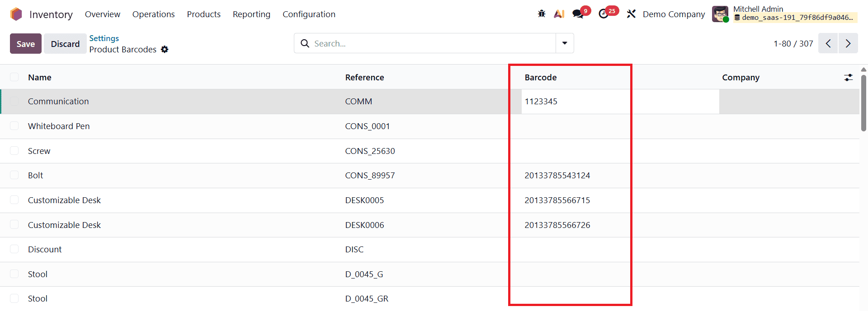Open the Operations menu
Image resolution: width=868 pixels, height=311 pixels.
pyautogui.click(x=153, y=14)
